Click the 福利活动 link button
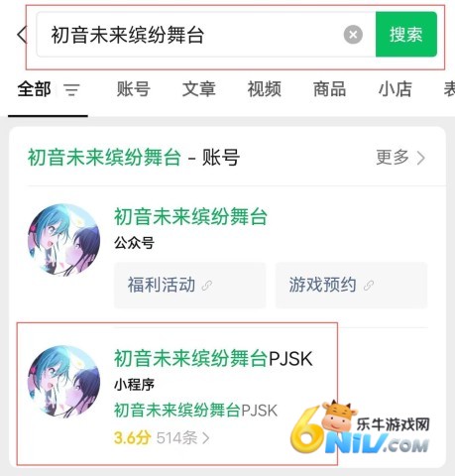455x476 pixels. (x=190, y=285)
